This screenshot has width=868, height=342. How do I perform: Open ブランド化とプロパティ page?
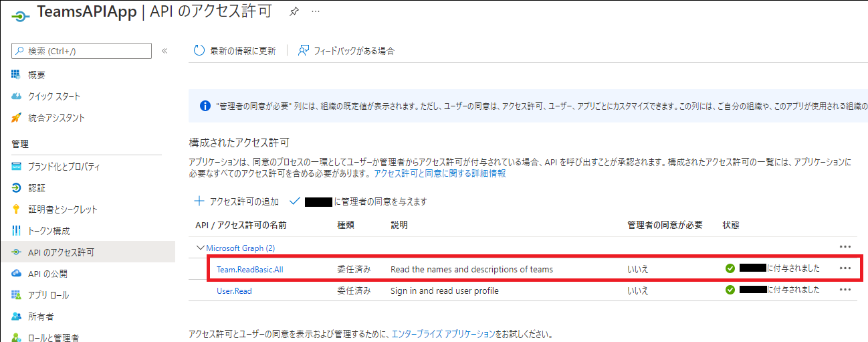coord(64,166)
